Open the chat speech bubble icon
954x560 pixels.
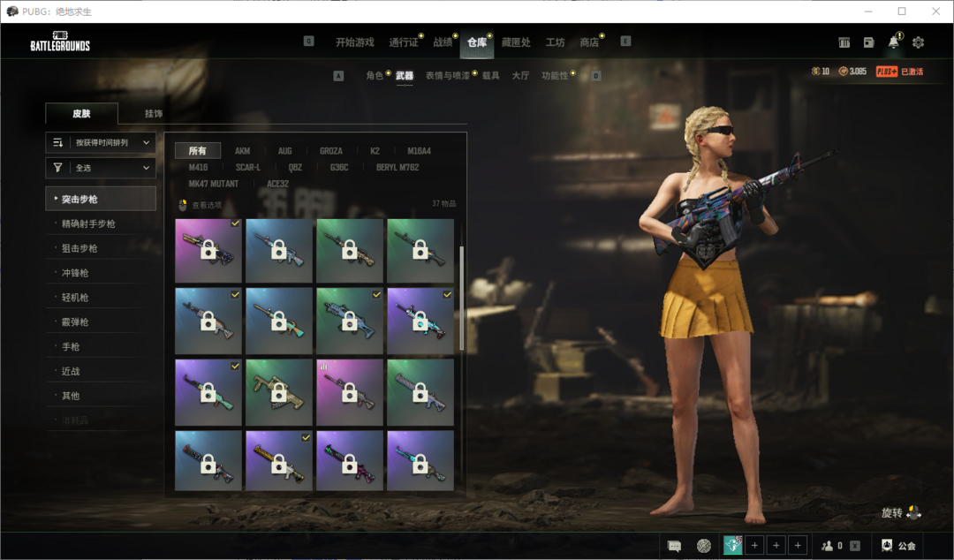tap(674, 546)
